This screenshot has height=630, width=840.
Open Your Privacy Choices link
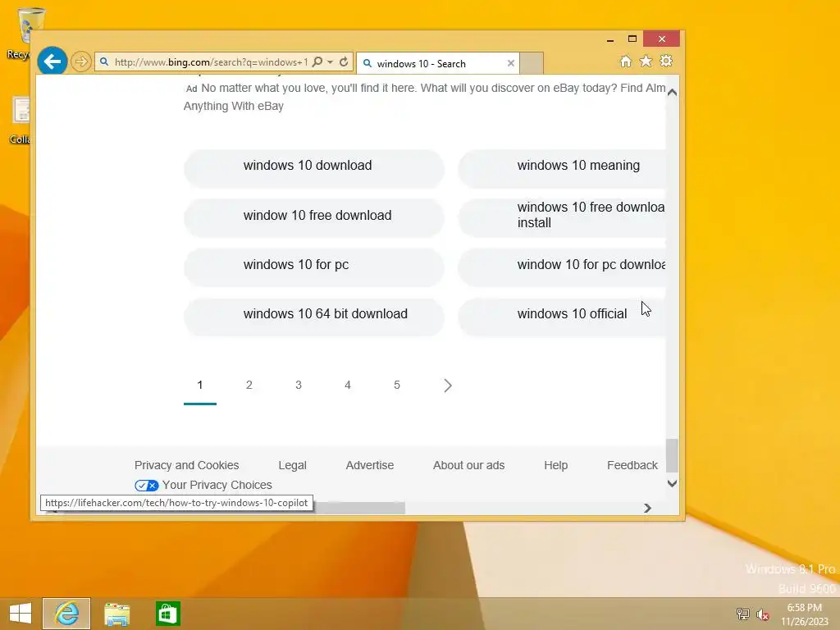coord(217,485)
